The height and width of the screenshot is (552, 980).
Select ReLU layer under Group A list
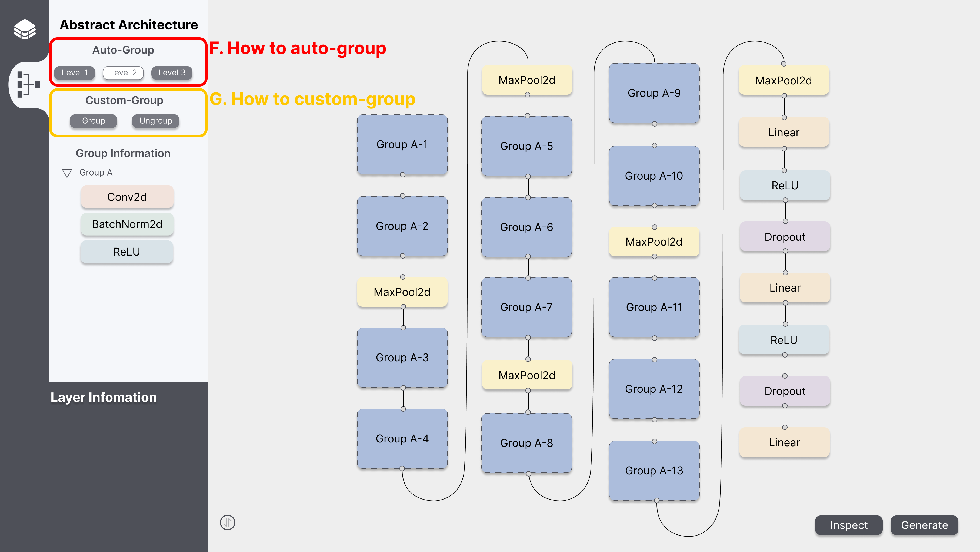click(127, 252)
